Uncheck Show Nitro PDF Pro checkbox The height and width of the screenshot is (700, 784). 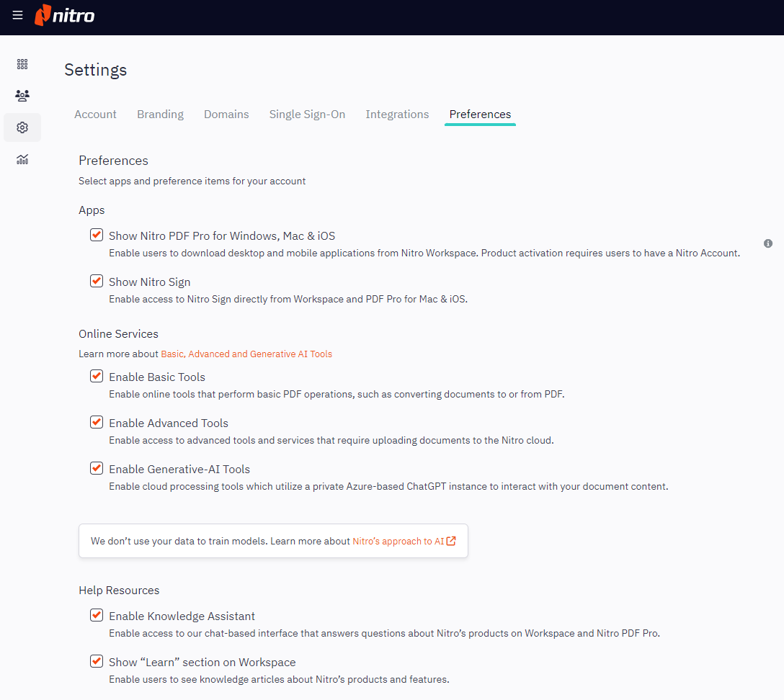[97, 235]
